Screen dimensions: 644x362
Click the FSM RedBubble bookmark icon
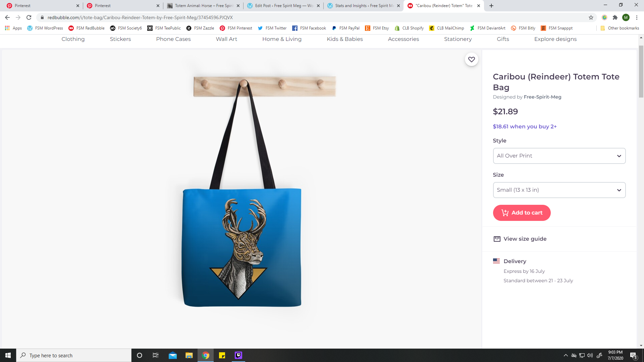(x=71, y=28)
